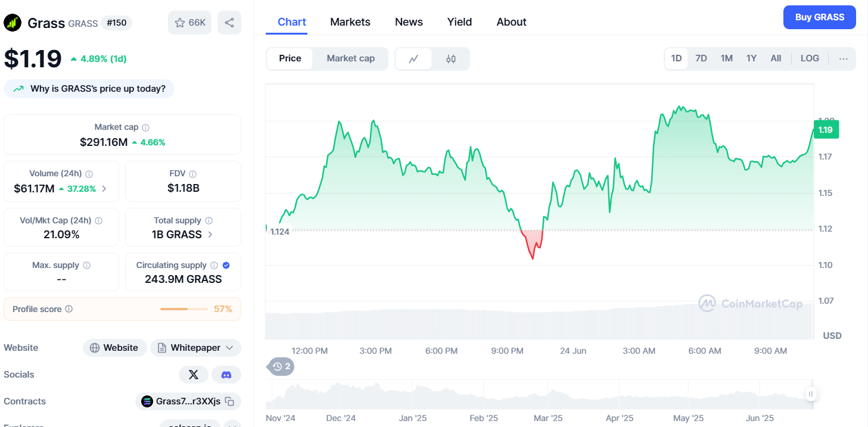Copy the Grass7...r3XXjs contract address
The image size is (868, 427).
(229, 401)
